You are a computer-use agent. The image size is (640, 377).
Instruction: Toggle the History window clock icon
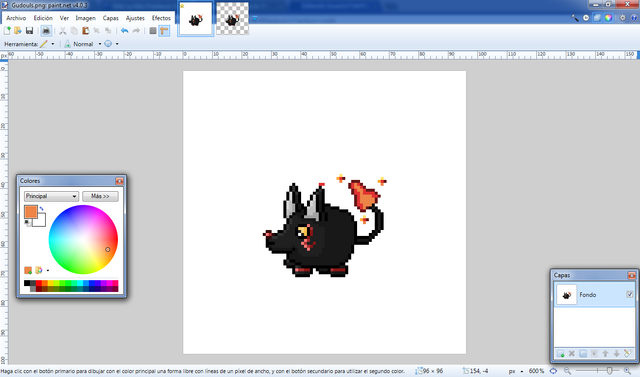[x=586, y=18]
